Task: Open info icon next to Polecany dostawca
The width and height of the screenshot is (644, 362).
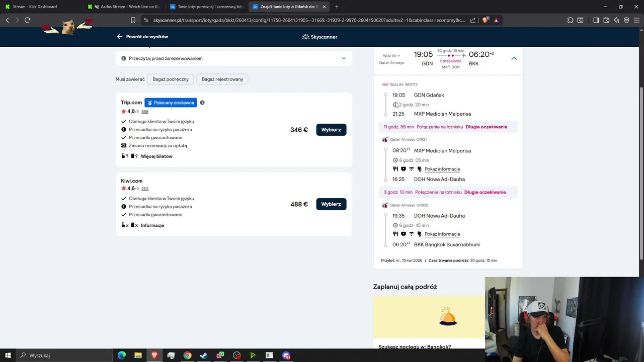Action: click(202, 103)
